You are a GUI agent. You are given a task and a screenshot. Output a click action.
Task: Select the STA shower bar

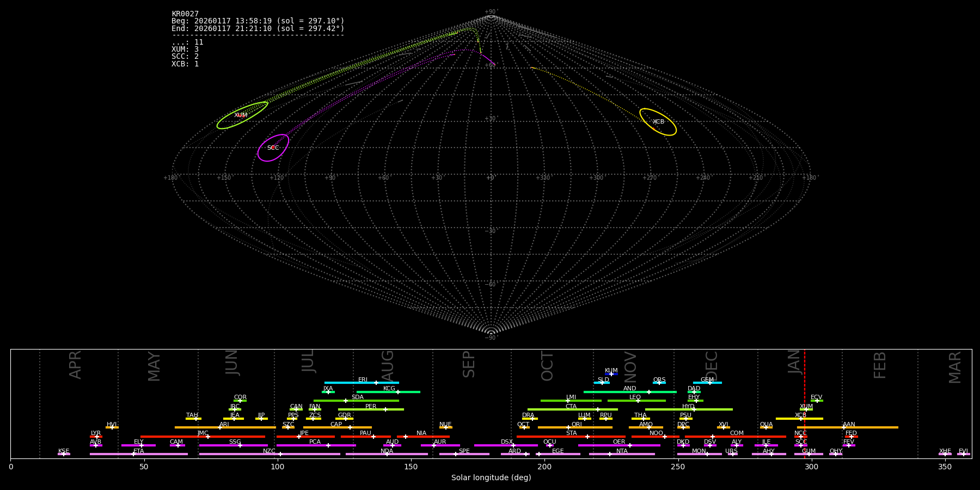(571, 437)
